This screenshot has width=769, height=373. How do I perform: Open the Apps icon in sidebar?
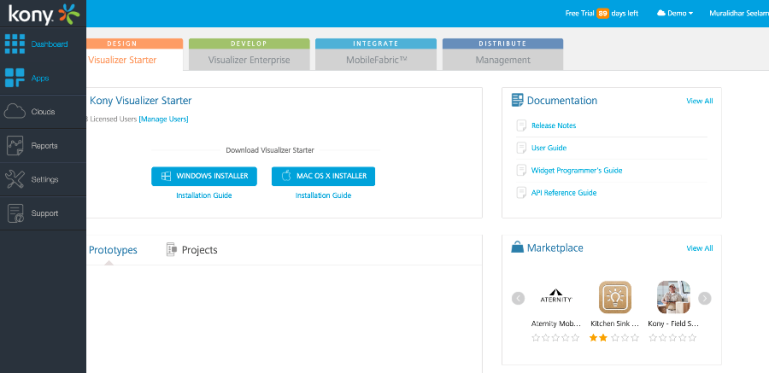(x=15, y=77)
